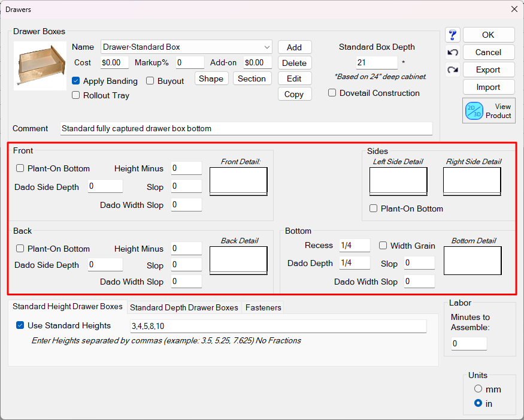Click the redo arrow icon
This screenshot has height=420, width=524.
point(453,70)
